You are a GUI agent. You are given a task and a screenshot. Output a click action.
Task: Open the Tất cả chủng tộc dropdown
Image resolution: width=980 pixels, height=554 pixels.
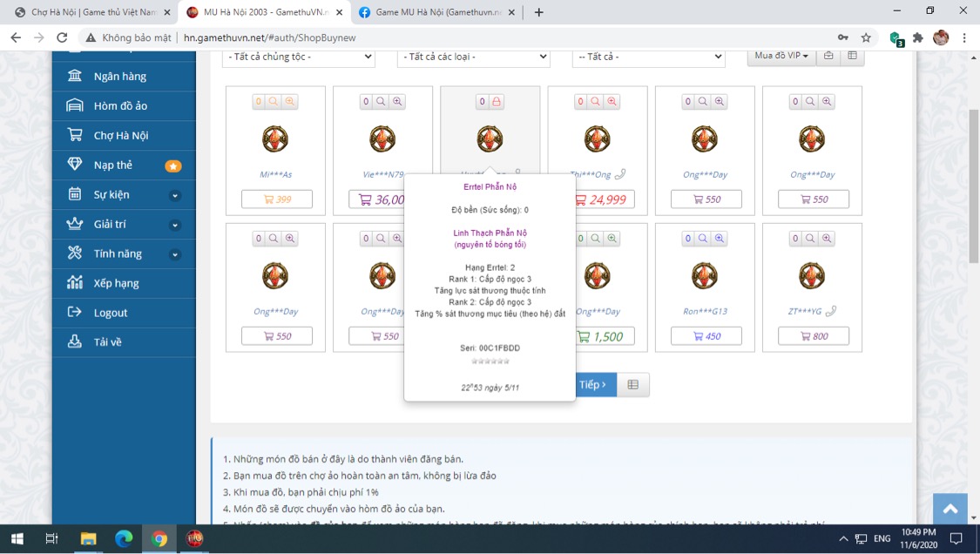pos(298,57)
